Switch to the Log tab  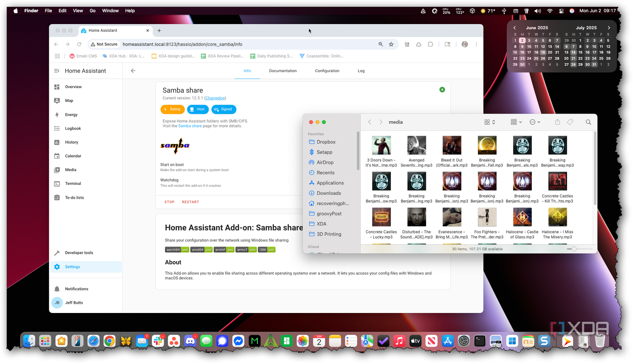pyautogui.click(x=361, y=71)
